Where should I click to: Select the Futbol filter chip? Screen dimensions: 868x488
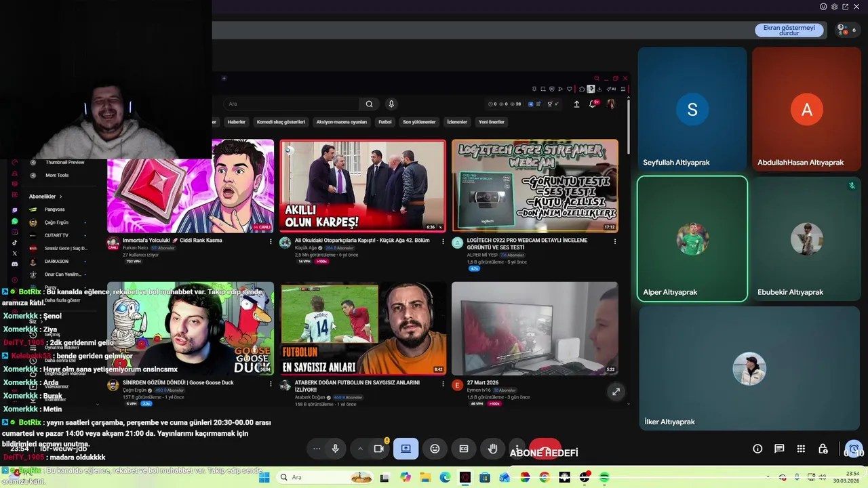click(385, 122)
